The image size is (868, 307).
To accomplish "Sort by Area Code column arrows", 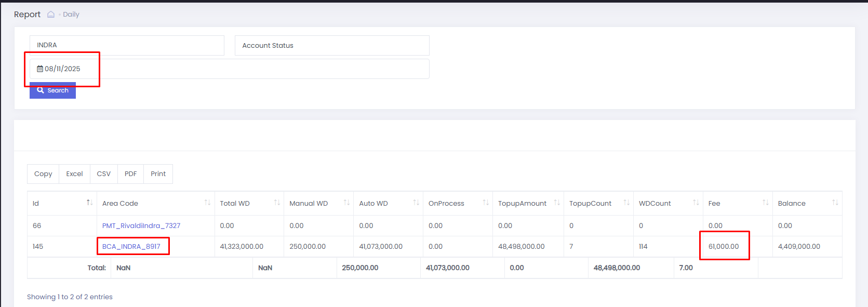I will (207, 203).
